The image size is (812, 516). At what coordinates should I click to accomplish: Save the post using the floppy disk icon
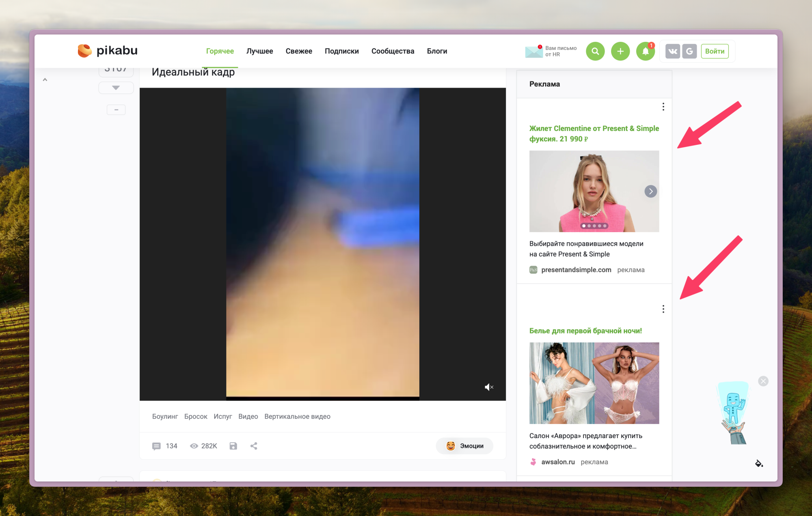233,446
